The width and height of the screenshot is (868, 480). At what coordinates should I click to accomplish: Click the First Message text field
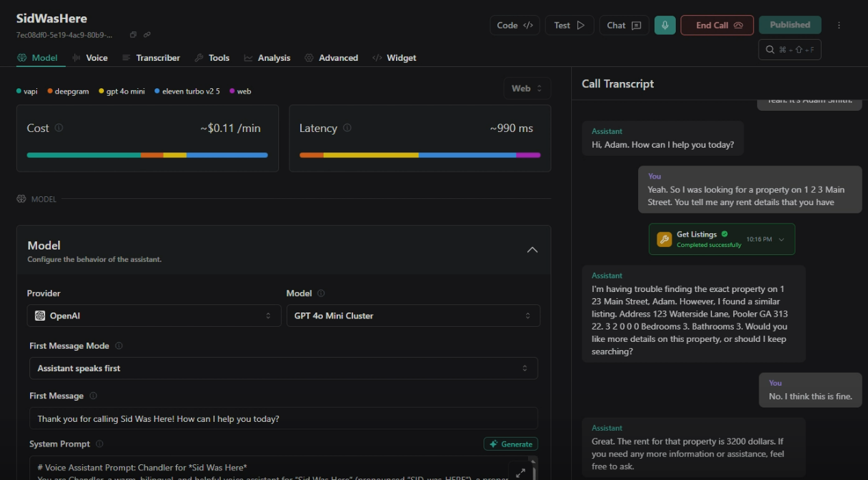[x=283, y=418]
